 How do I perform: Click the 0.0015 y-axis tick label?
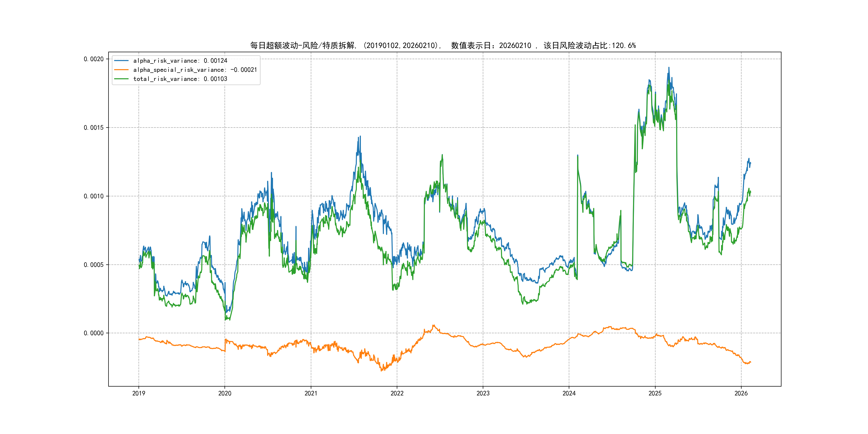tap(94, 127)
